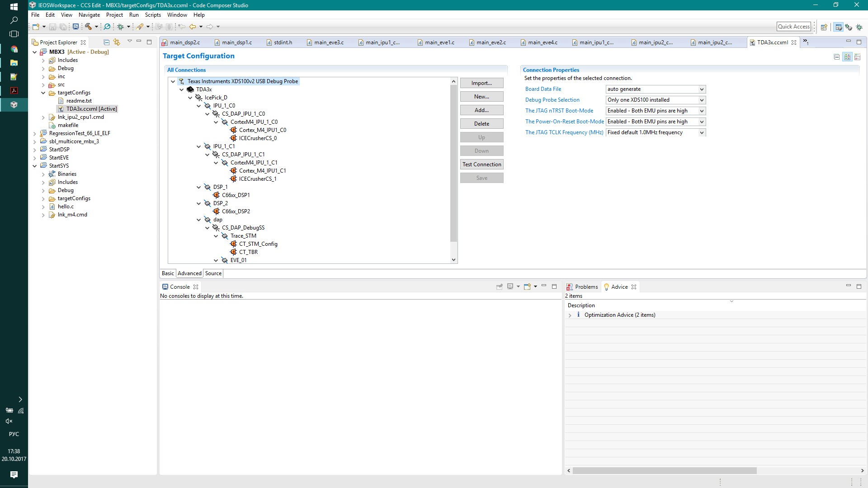868x488 pixels.
Task: Expand RegressionTest_66_LE_ELF project
Action: pos(35,133)
